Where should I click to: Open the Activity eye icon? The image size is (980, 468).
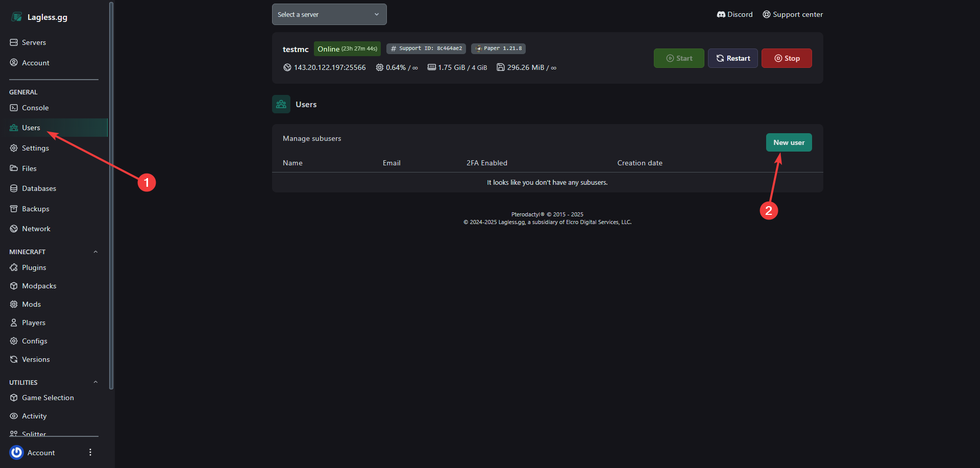pos(14,416)
